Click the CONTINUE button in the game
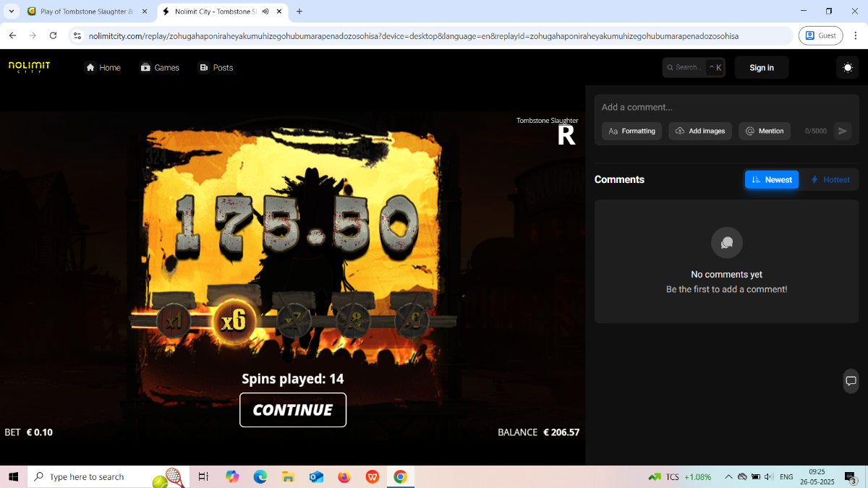868x488 pixels. pos(293,410)
